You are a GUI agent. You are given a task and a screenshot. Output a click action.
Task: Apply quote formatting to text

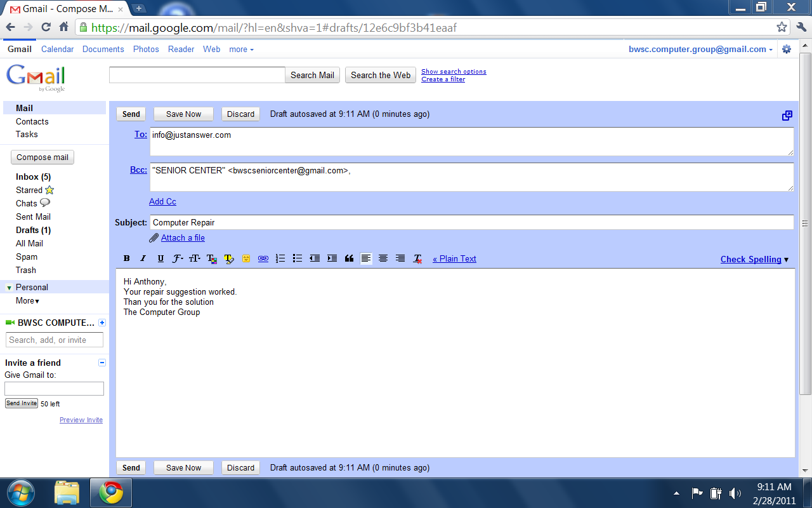coord(349,258)
